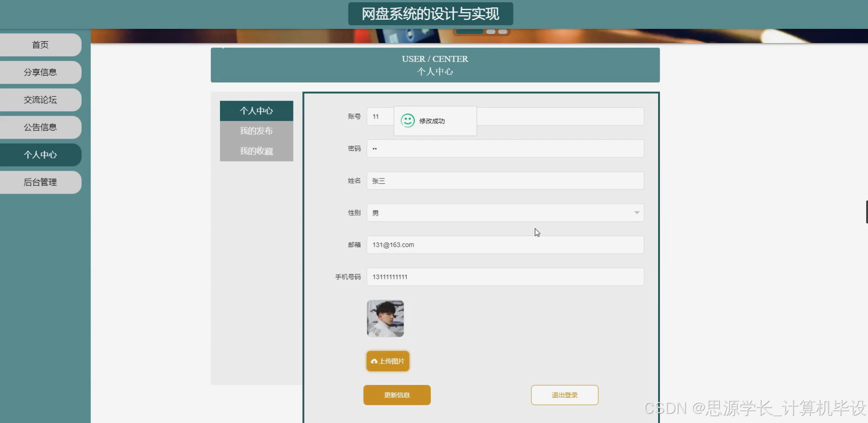
Task: Switch to the 我的发布 tab
Action: point(256,131)
